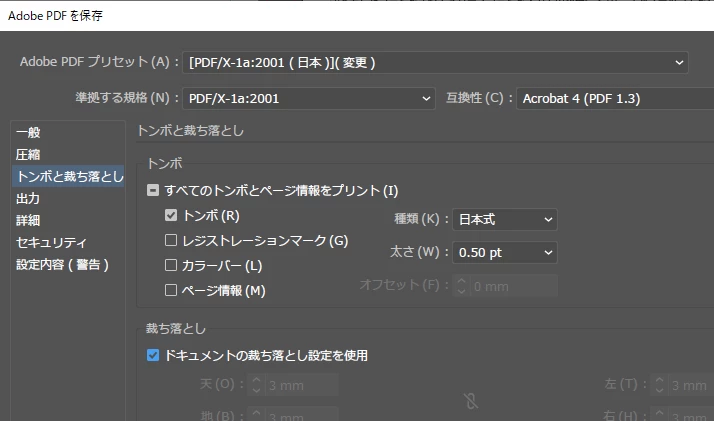The width and height of the screenshot is (714, 421).
Task: Enable ページ情報 (M) checkbox
Action: pos(171,290)
